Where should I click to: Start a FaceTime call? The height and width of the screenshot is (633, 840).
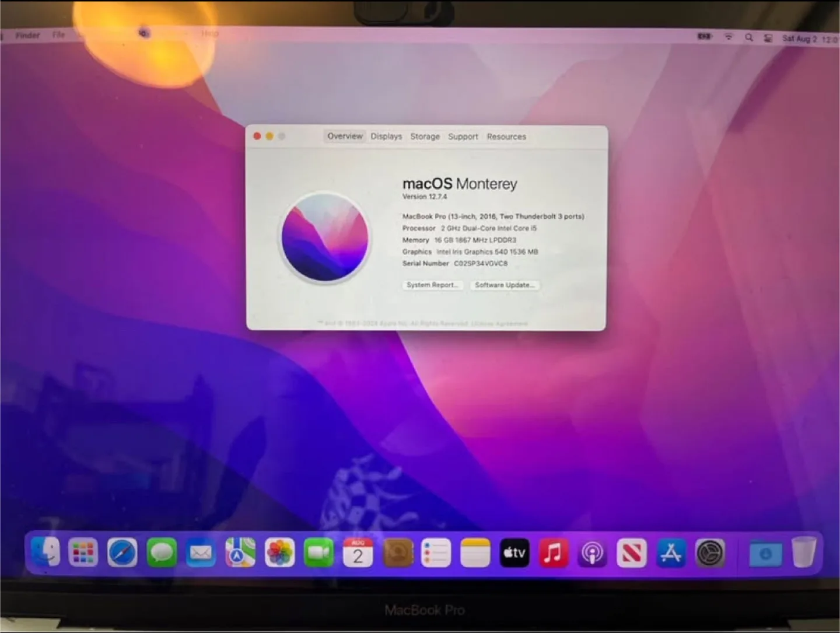tap(319, 553)
